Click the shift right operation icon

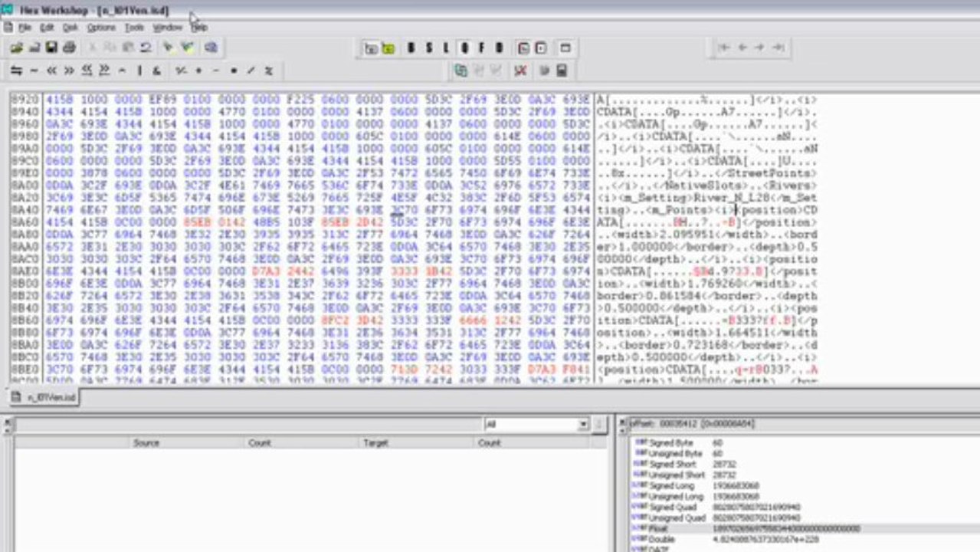[x=69, y=71]
